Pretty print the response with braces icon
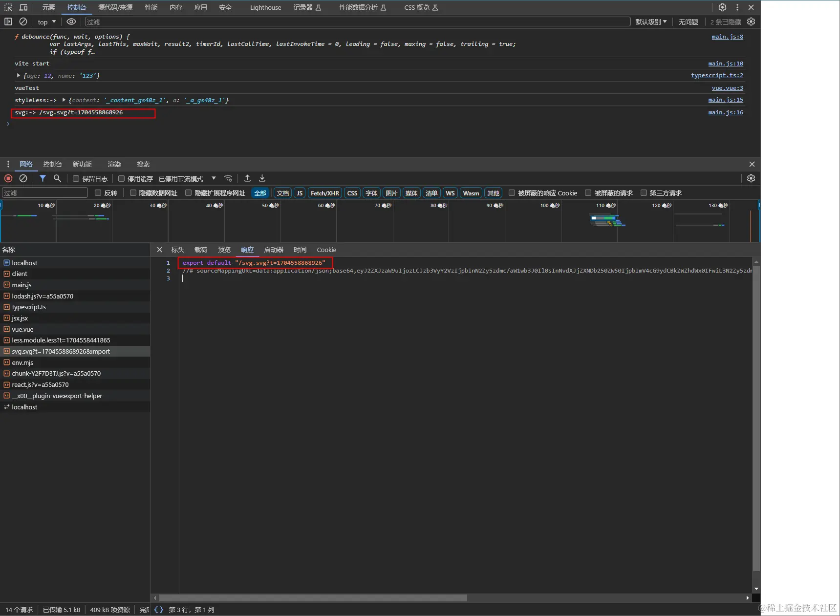The width and height of the screenshot is (840, 616). coord(159,610)
